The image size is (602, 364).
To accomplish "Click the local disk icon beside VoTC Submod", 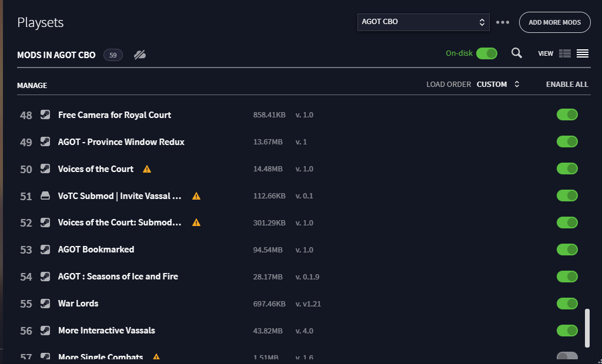I will 45,196.
